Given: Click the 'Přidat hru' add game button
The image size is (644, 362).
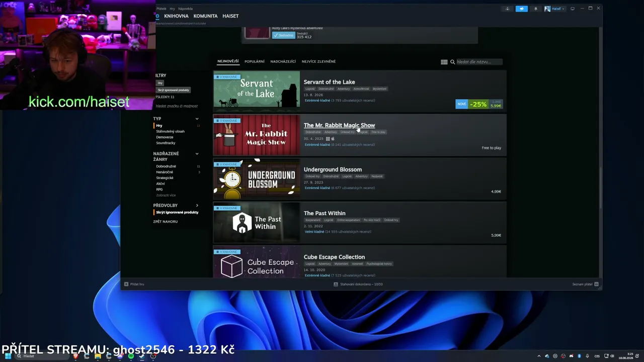Looking at the screenshot, I should click(134, 284).
